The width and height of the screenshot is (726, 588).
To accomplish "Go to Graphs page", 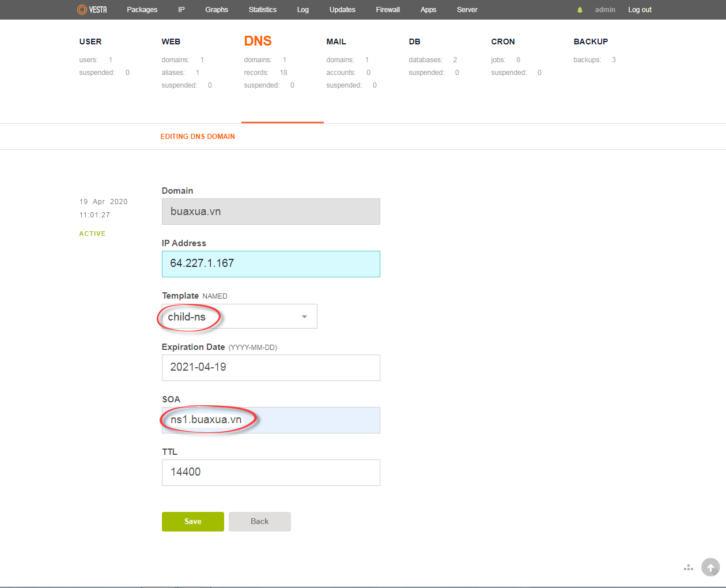I will 217,10.
